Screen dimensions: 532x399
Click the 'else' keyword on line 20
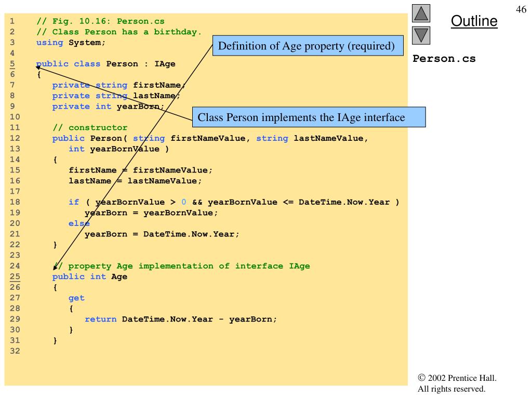coord(79,223)
